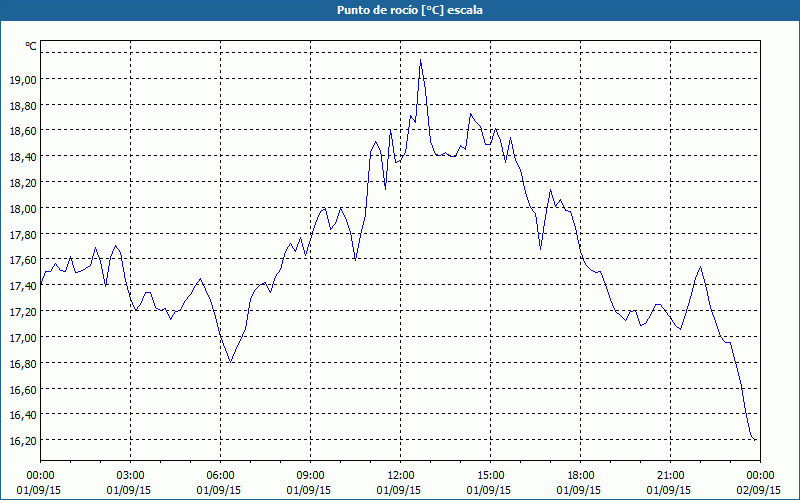Click the curve peak near 22:00
800x500 pixels.
[701, 267]
